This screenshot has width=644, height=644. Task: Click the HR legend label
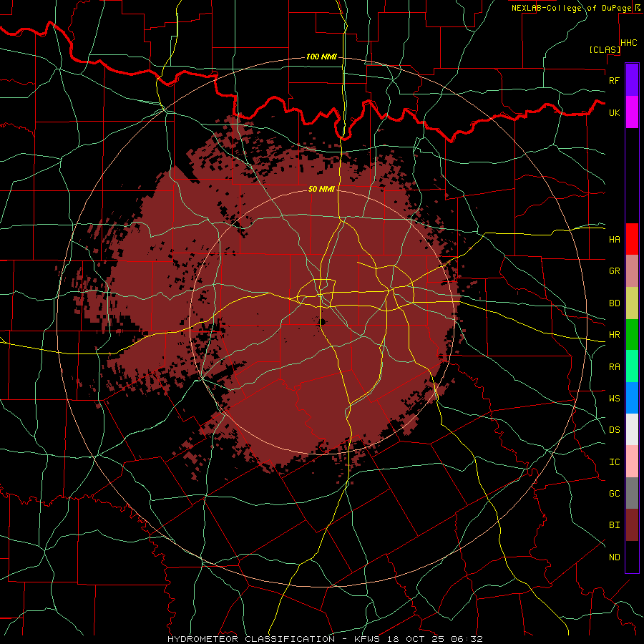click(x=615, y=335)
